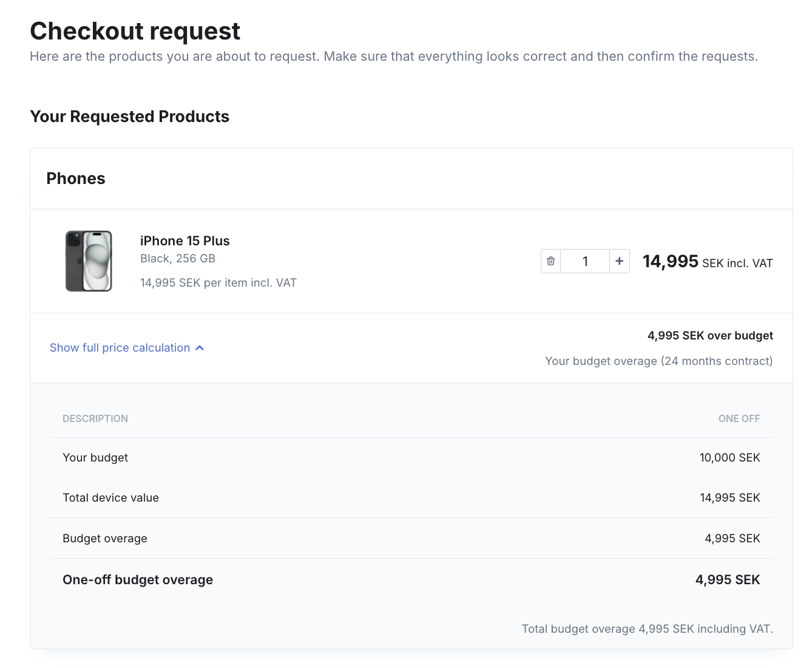
Task: Click 'Total budget overage 4,995 SEK including VAT.'
Action: click(x=648, y=629)
